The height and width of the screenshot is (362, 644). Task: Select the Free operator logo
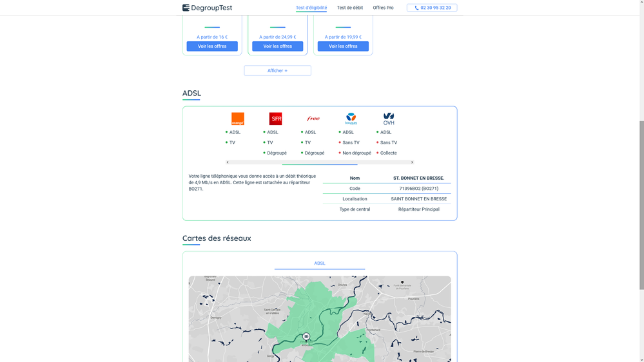[313, 119]
